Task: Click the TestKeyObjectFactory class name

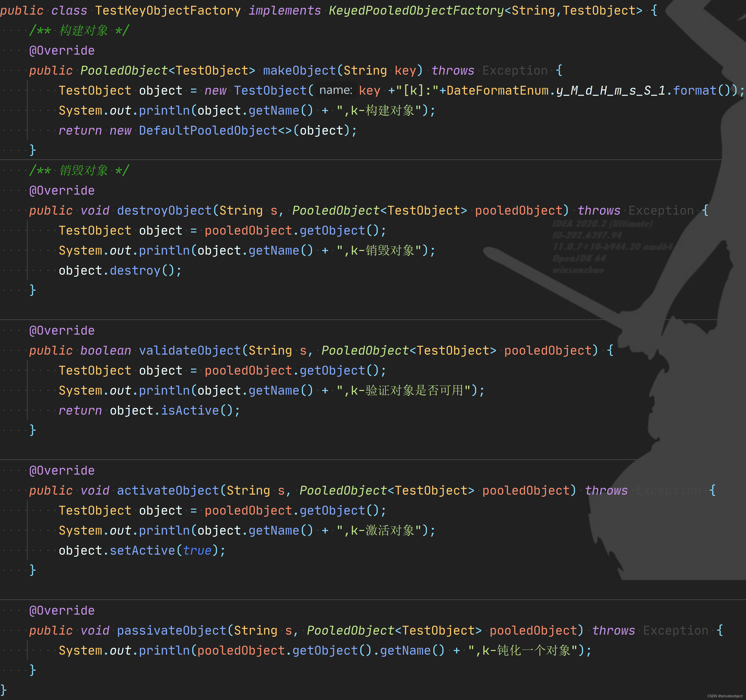Action: (x=168, y=11)
